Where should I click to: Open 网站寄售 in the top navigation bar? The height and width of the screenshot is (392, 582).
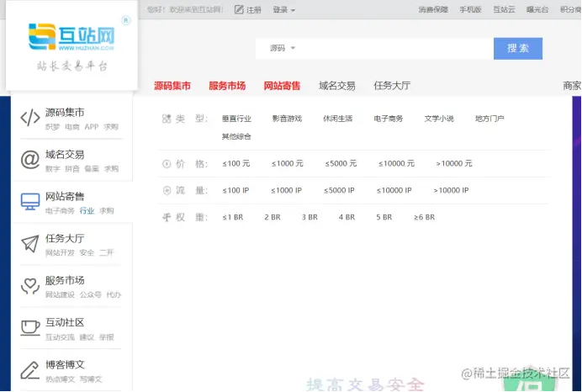click(x=282, y=86)
